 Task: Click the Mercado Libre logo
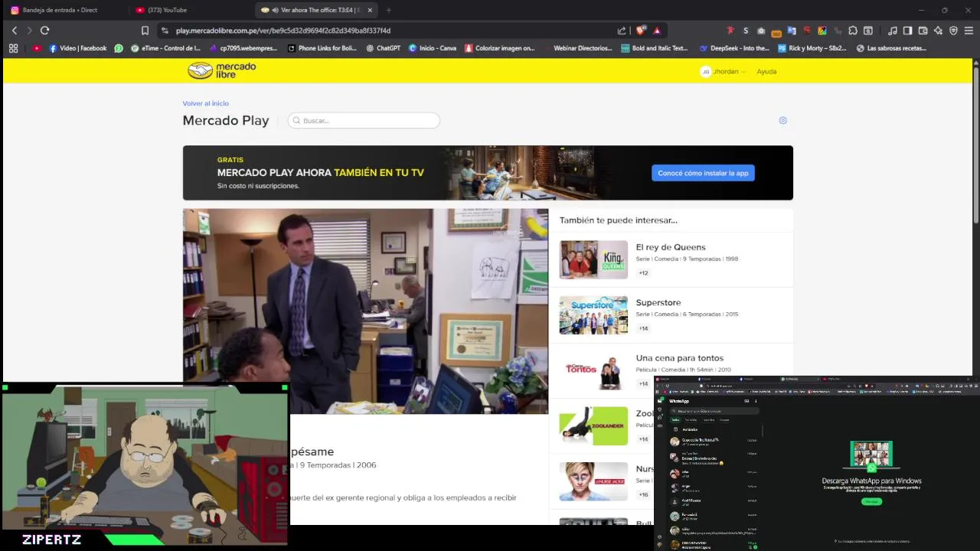[x=222, y=70]
